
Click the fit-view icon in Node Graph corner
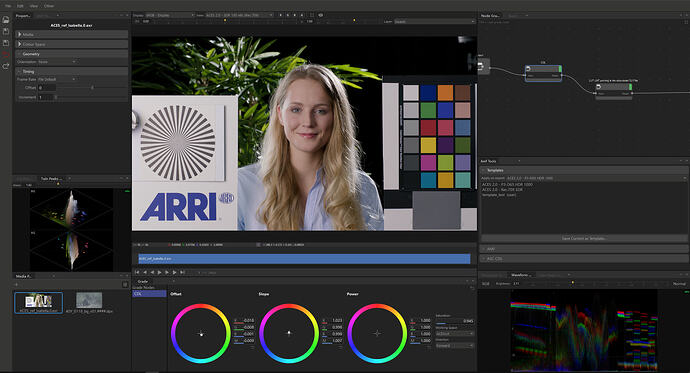coord(686,22)
